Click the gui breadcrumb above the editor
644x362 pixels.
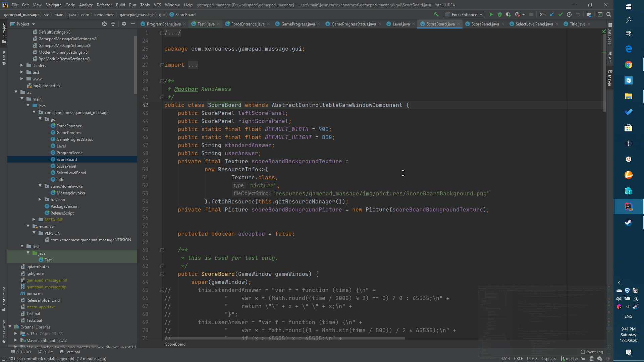162,14
